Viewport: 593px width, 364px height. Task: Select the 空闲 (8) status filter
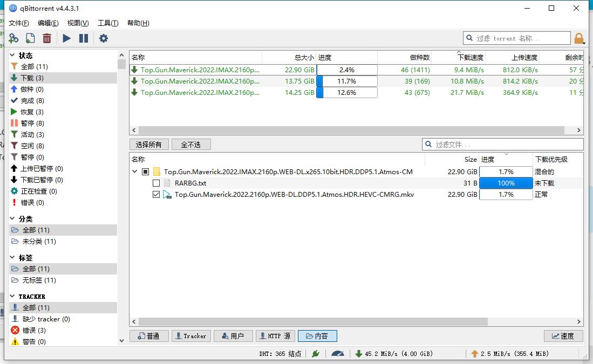pyautogui.click(x=63, y=146)
